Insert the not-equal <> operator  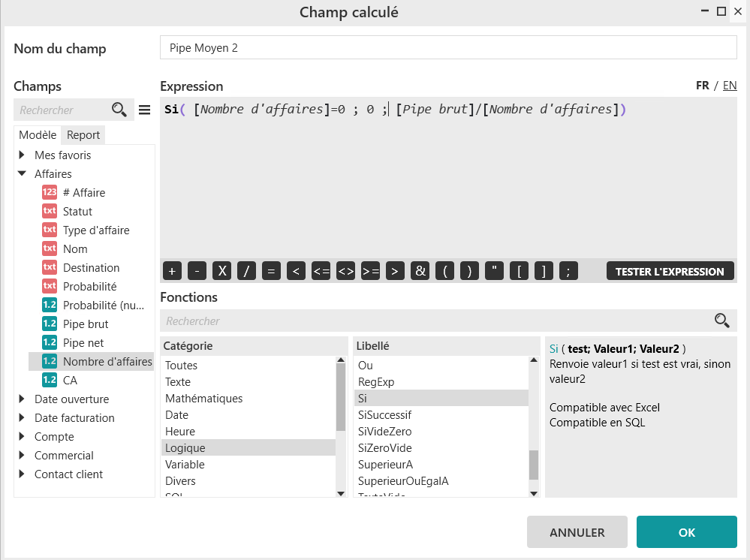(345, 271)
